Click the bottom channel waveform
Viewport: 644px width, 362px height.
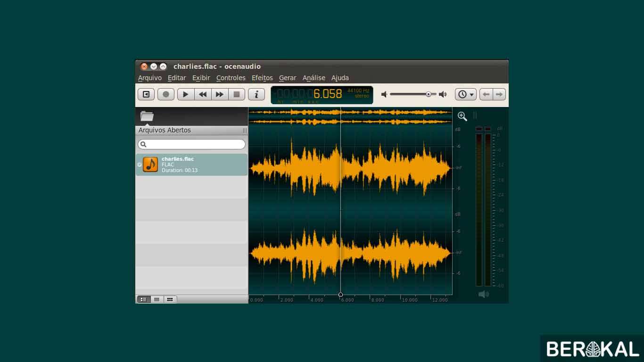[350, 253]
